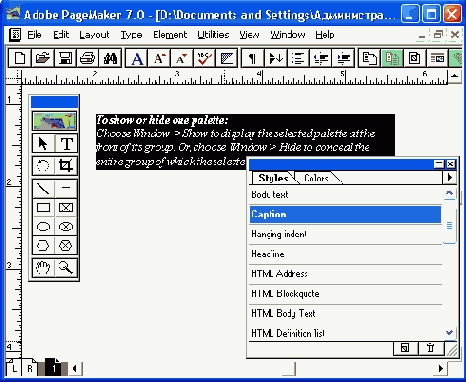Select the HTML Blockquote style

tap(345, 294)
